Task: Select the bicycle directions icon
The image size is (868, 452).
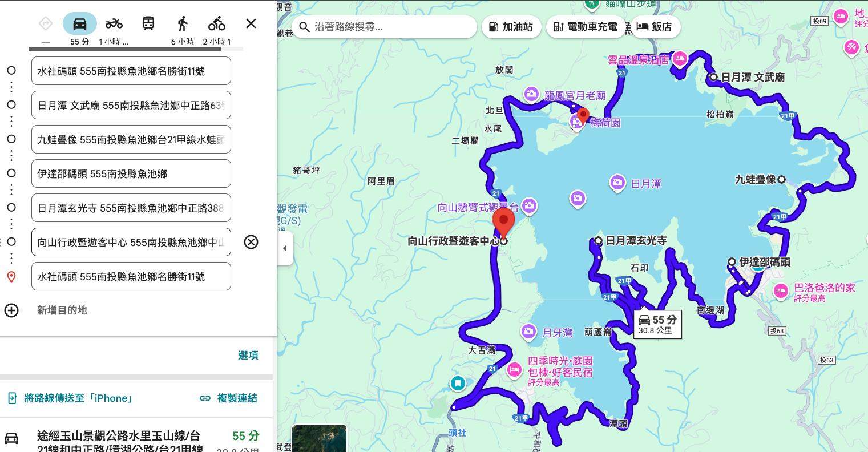Action: 217,23
